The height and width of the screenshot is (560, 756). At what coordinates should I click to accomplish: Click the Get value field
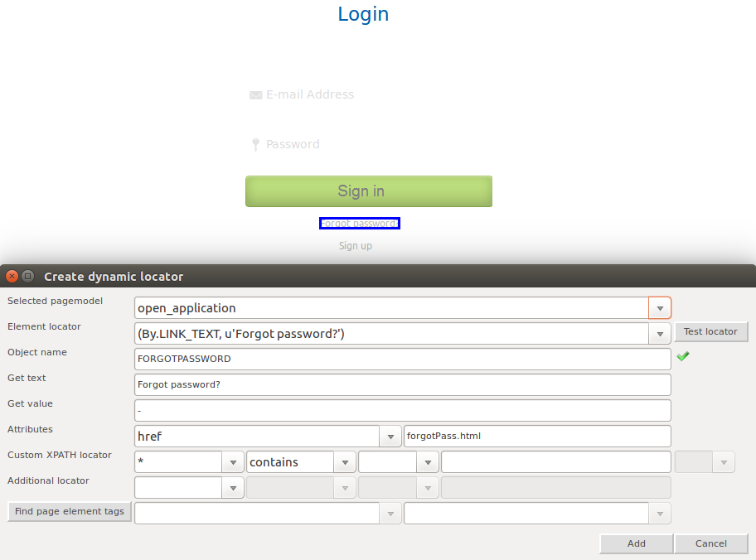pos(403,411)
